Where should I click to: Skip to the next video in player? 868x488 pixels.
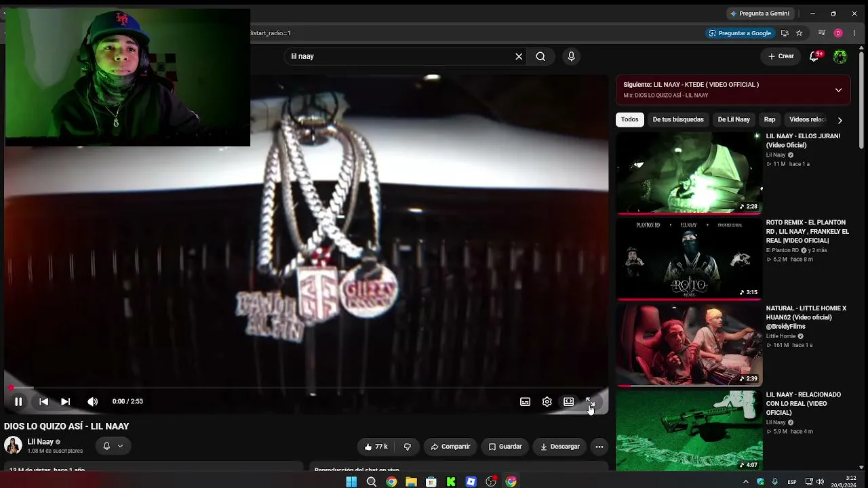click(x=65, y=401)
